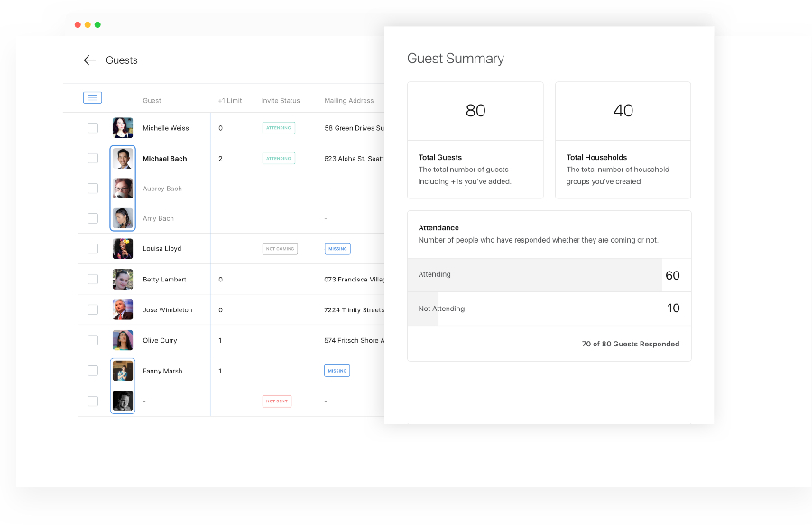The height and width of the screenshot is (525, 812).
Task: Check the box next to Aubrey Bach
Action: click(x=93, y=189)
